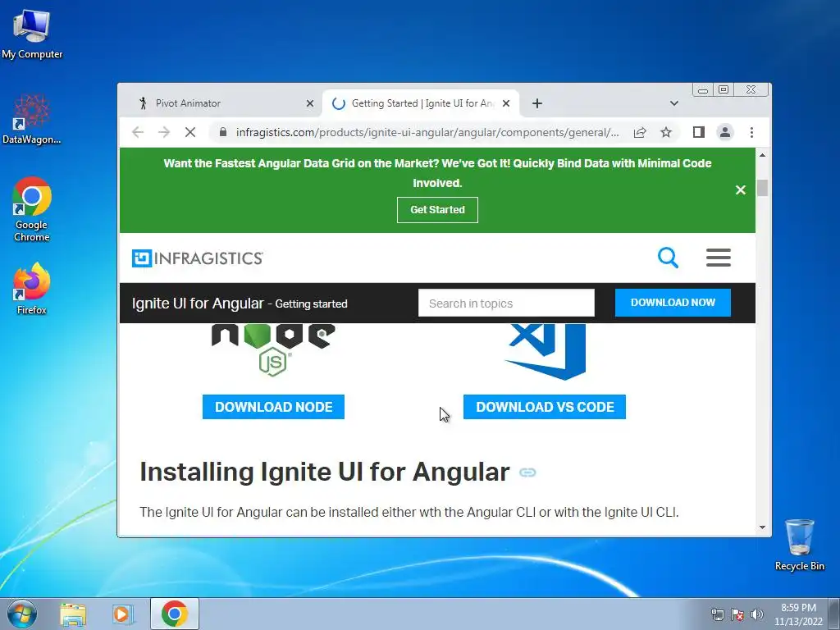The width and height of the screenshot is (840, 630).
Task: Click the DOWNLOAD NODE button
Action: click(273, 407)
